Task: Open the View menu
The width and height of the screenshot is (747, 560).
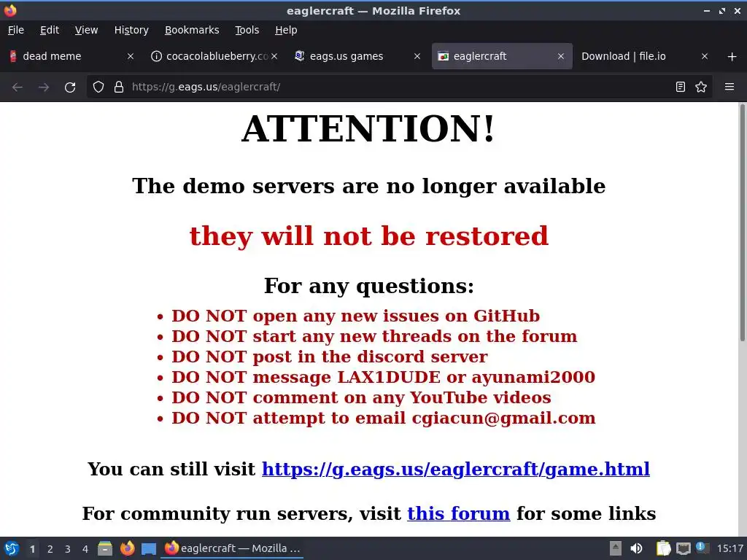Action: tap(86, 30)
